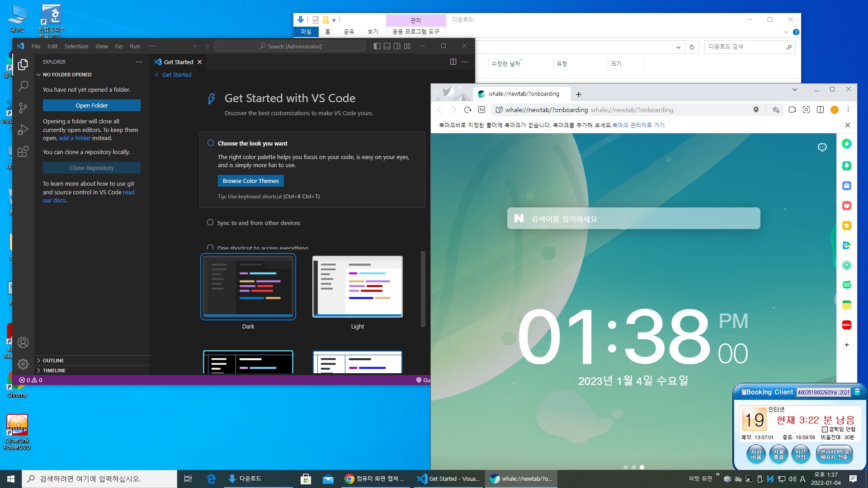Open Run menu in VS Code
The image size is (868, 488).
point(135,46)
